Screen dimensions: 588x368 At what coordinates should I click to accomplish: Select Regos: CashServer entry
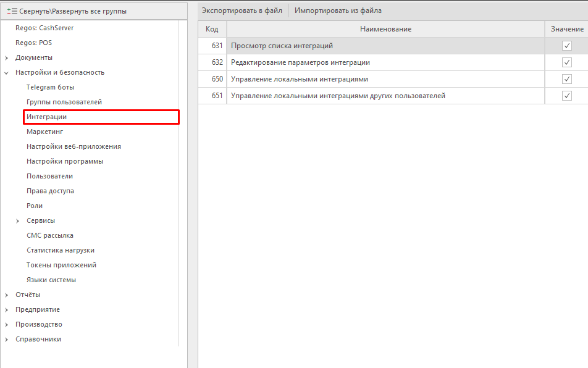(44, 28)
